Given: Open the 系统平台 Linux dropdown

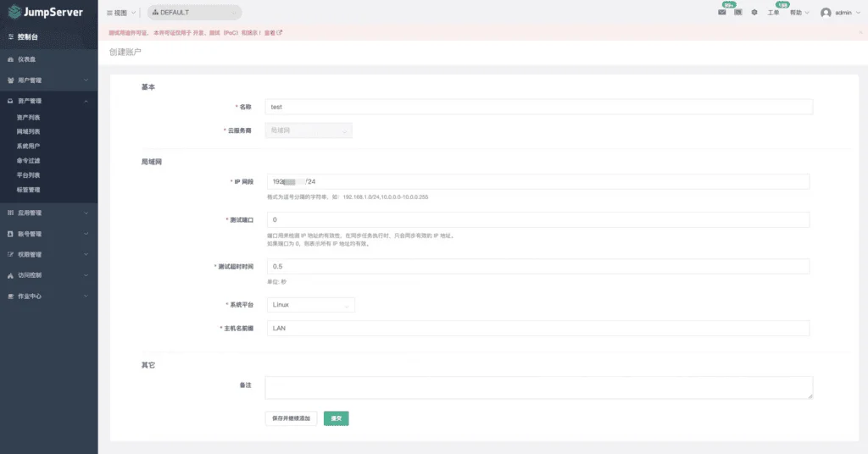Looking at the screenshot, I should point(310,305).
